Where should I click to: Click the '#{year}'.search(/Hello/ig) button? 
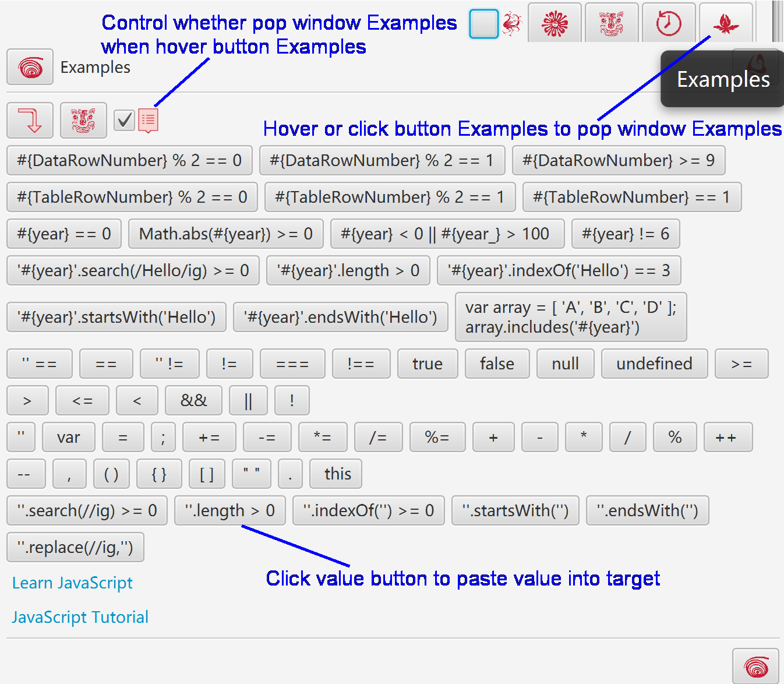coord(133,270)
